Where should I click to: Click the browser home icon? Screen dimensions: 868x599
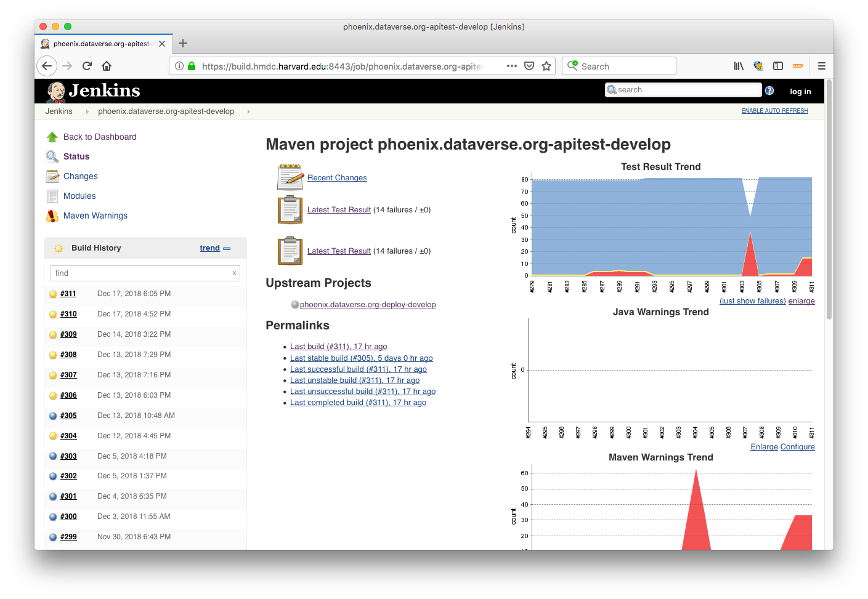[x=107, y=66]
